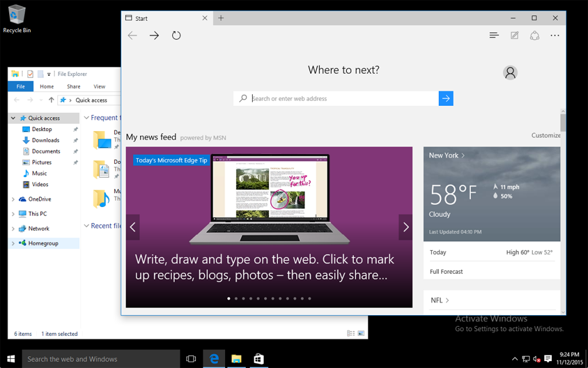The height and width of the screenshot is (368, 588).
Task: Select the Start tab in Edge
Action: tap(167, 18)
